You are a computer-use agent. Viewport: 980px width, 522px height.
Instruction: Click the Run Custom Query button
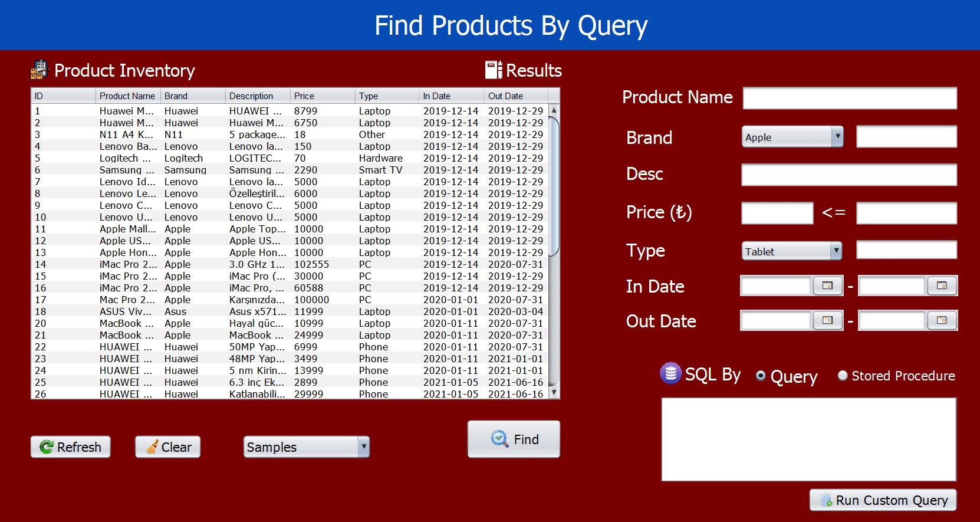point(883,500)
